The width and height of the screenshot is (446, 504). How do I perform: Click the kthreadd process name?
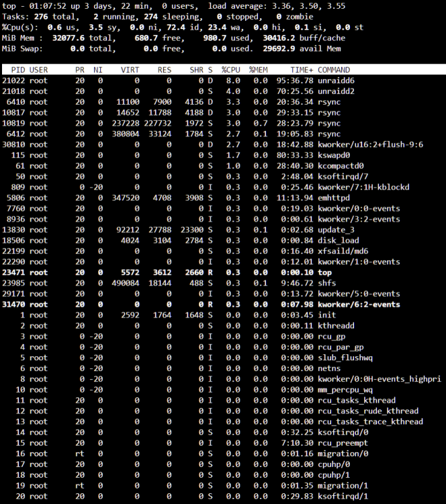tap(336, 326)
